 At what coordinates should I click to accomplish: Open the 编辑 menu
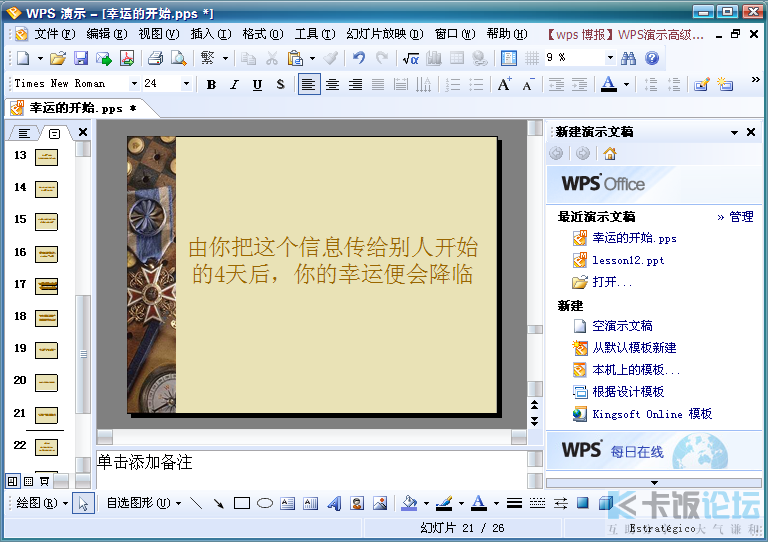pyautogui.click(x=107, y=34)
